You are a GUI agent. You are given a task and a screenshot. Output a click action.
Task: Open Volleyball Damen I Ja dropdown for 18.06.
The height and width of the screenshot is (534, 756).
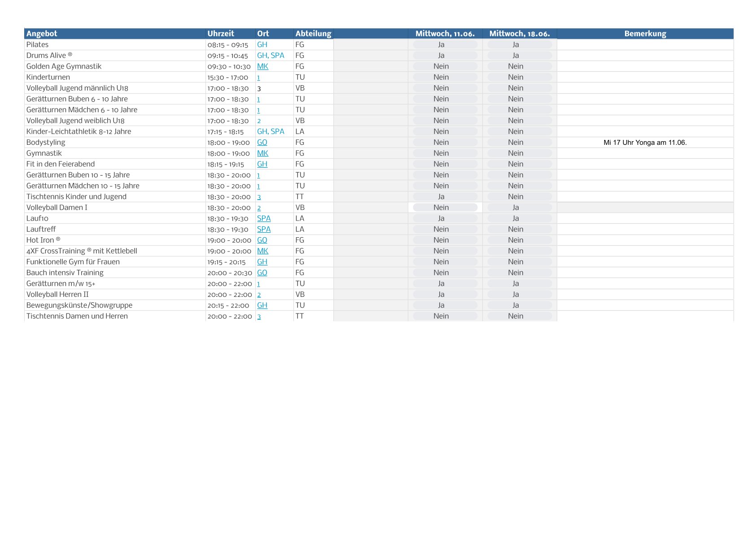tap(520, 208)
